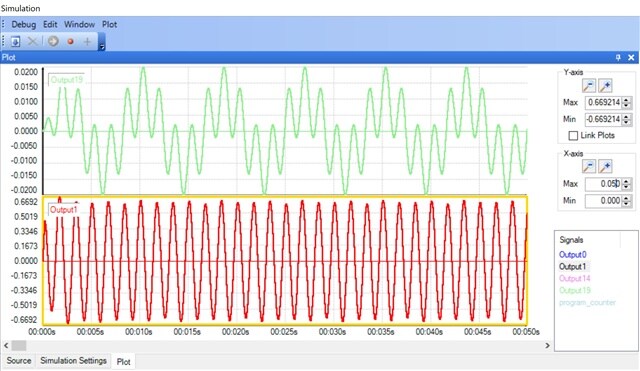The image size is (640, 371).
Task: Zoom in the Y-axis
Action: (605, 86)
